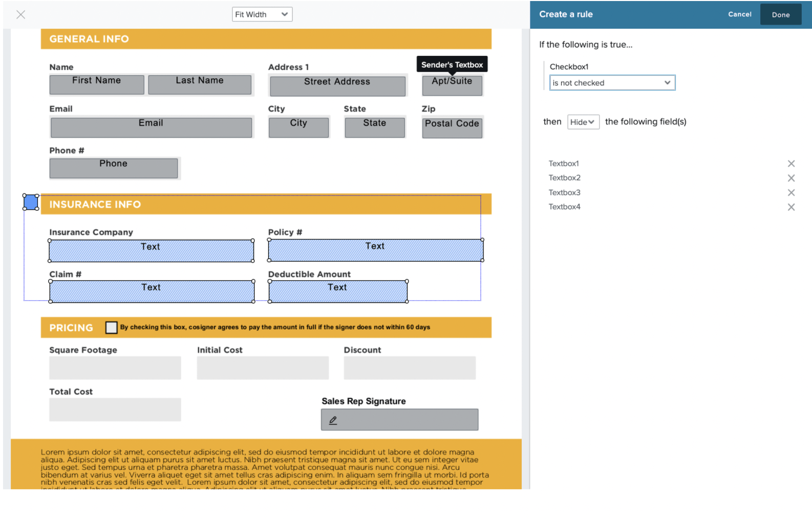Open the Fit Width zoom dropdown
Image resolution: width=812 pixels, height=519 pixels.
(262, 14)
